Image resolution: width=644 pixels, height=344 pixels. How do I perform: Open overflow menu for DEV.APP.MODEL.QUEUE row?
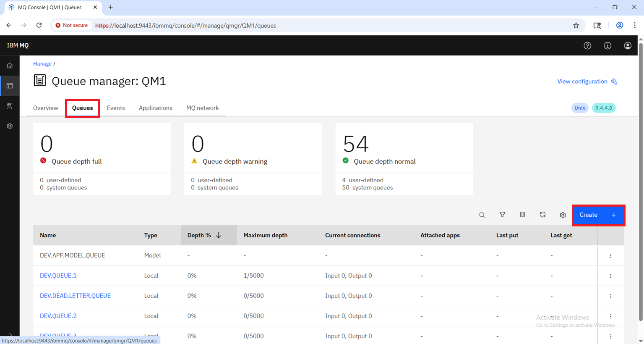coord(611,256)
